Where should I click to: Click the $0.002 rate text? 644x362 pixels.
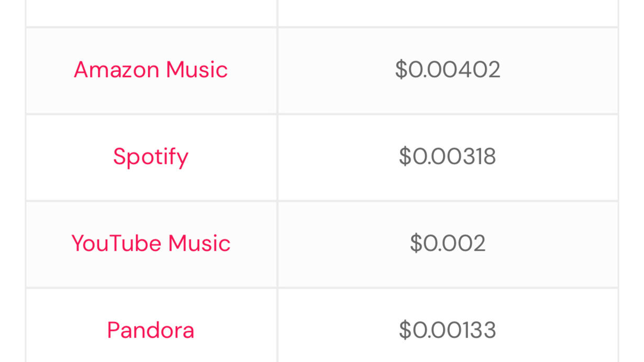[448, 244]
